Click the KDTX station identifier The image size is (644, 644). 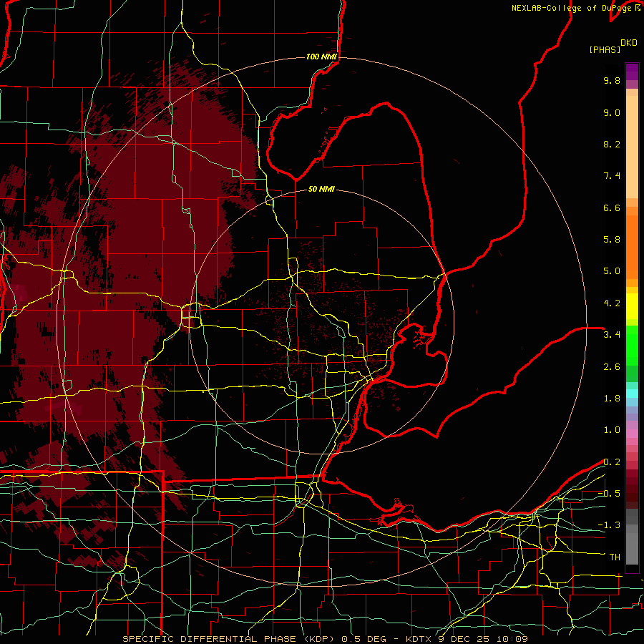pos(420,639)
